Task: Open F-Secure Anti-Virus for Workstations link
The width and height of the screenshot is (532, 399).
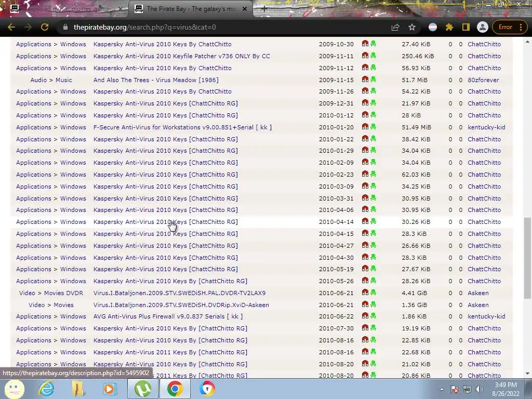Action: click(x=182, y=127)
